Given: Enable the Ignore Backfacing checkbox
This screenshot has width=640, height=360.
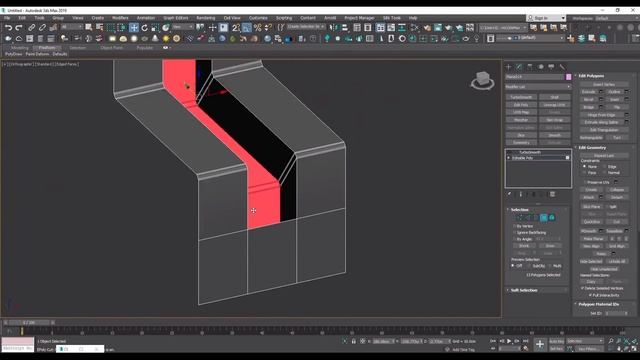Looking at the screenshot, I should coord(514,233).
